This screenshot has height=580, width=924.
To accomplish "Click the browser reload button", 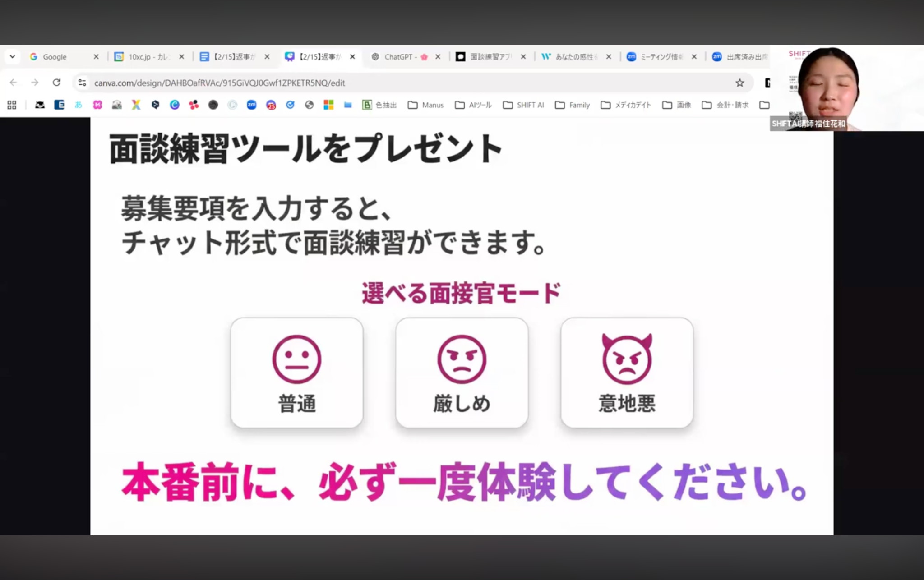I will [56, 83].
